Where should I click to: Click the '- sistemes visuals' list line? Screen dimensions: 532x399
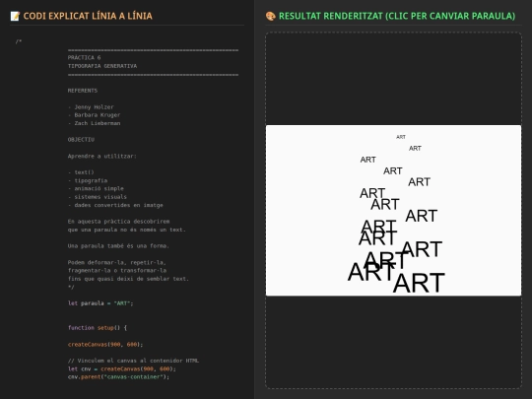(x=98, y=197)
